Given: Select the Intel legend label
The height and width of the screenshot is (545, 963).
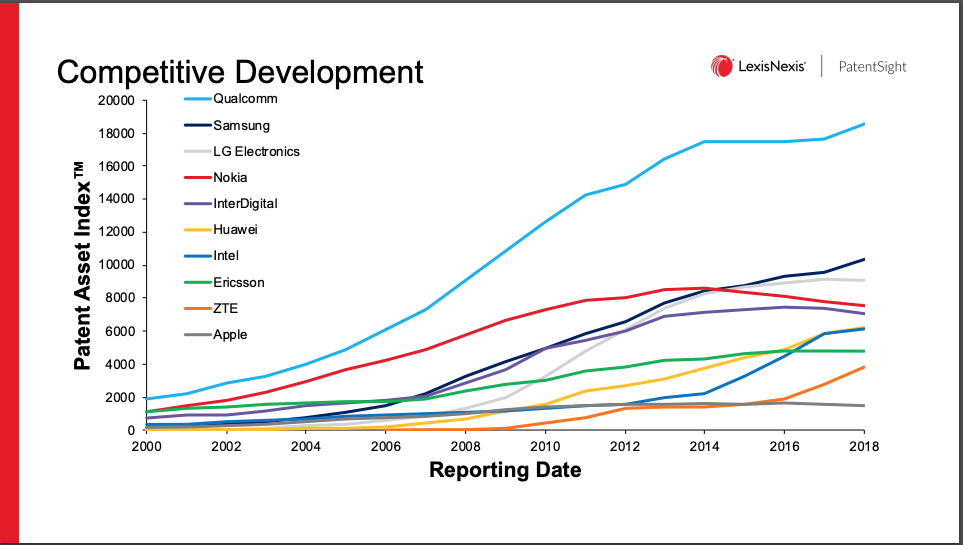Looking at the screenshot, I should pyautogui.click(x=227, y=256).
